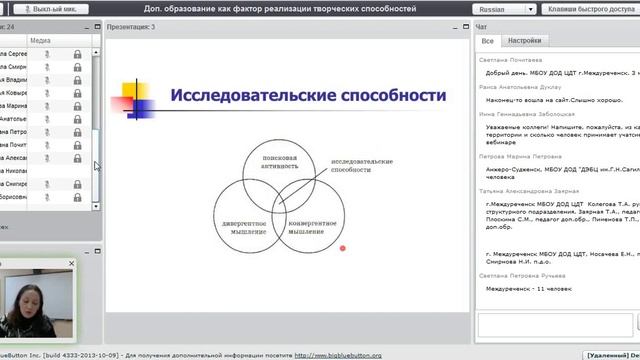The image size is (640, 360).
Task: Open the Russian language dropdown
Action: point(504,9)
